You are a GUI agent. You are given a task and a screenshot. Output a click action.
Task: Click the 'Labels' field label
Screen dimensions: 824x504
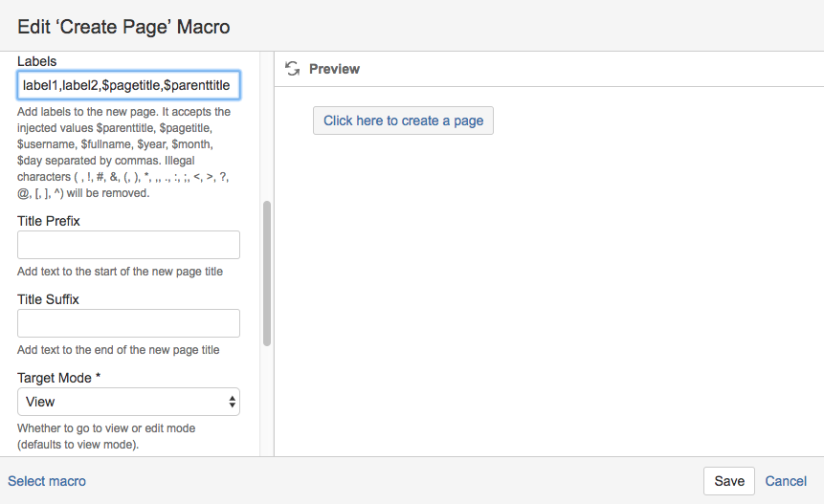(x=36, y=61)
